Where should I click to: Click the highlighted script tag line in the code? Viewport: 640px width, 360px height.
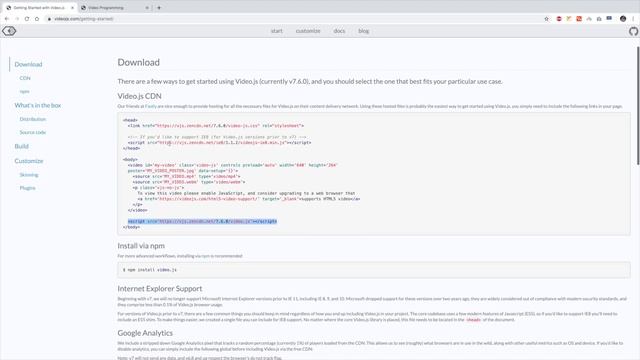click(202, 221)
